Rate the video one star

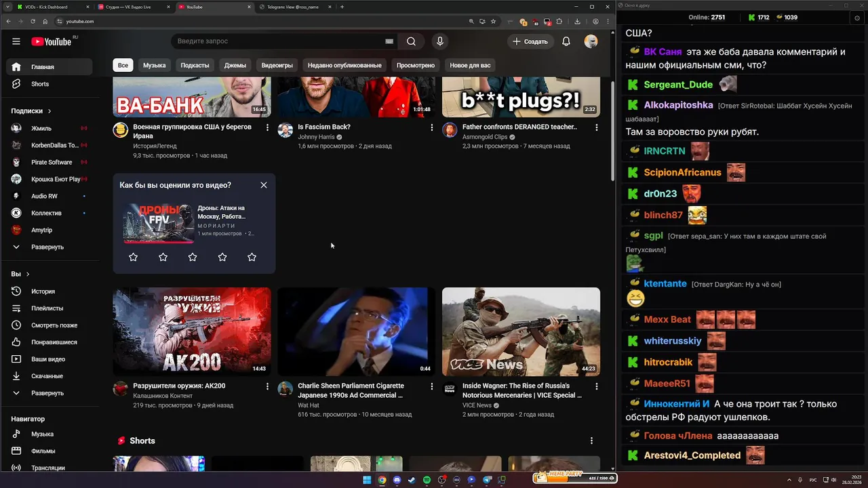tap(134, 257)
